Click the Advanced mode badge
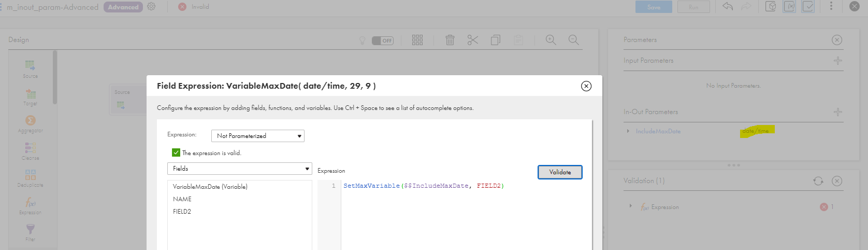Viewport: 868px width, 250px height. click(123, 7)
